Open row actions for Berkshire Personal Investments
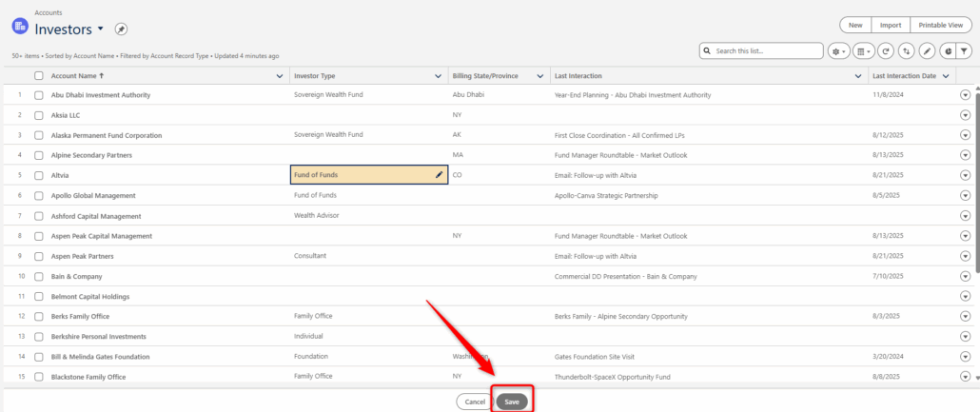The image size is (980, 412). 965,336
